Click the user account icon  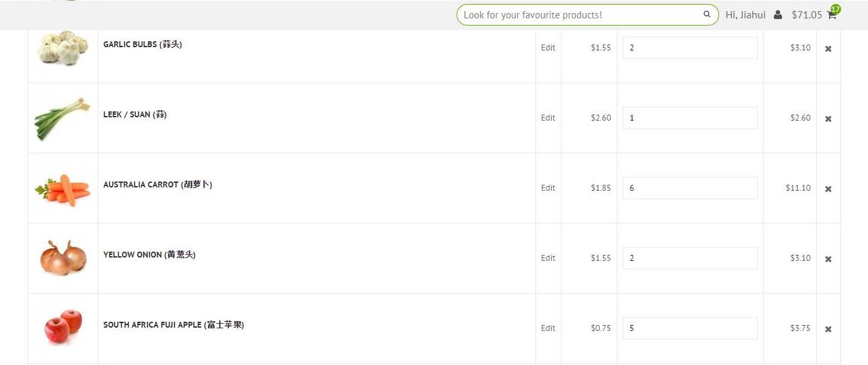tap(777, 14)
